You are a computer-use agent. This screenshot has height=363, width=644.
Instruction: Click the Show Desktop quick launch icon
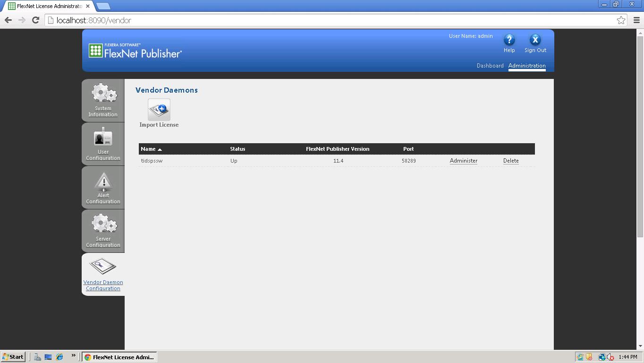pyautogui.click(x=48, y=357)
